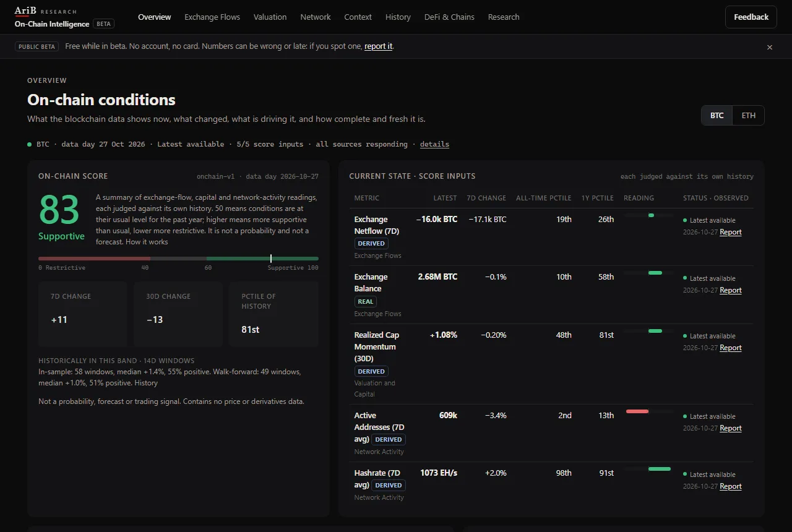Click REAL badge under Exchange Balance
The height and width of the screenshot is (532, 792).
point(366,302)
